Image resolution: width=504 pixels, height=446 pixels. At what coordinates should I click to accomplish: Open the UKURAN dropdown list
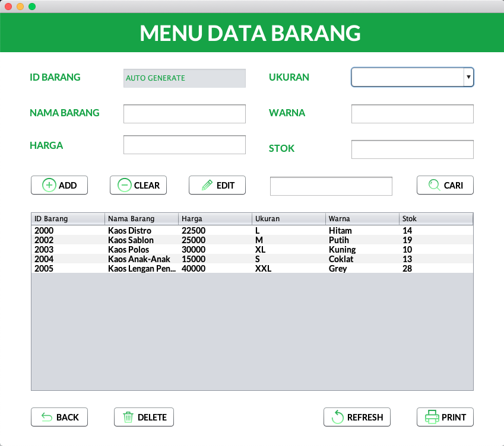pyautogui.click(x=410, y=77)
